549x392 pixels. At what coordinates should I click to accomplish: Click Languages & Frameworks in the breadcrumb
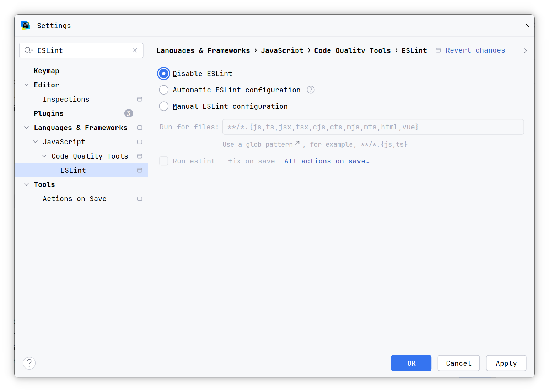tap(203, 50)
